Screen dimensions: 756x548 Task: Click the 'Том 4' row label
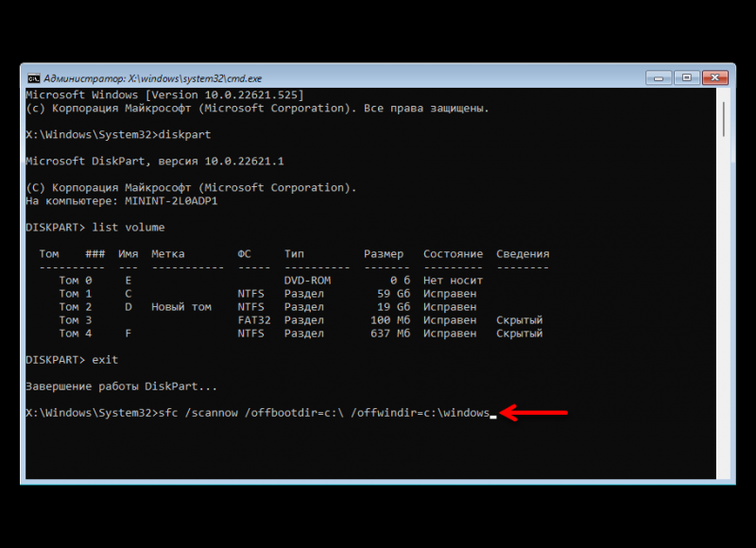(x=76, y=334)
